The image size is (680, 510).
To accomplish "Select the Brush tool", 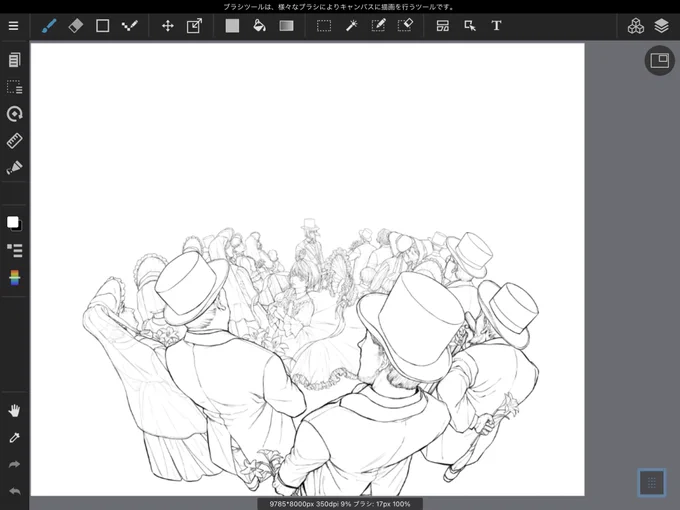I will [49, 26].
